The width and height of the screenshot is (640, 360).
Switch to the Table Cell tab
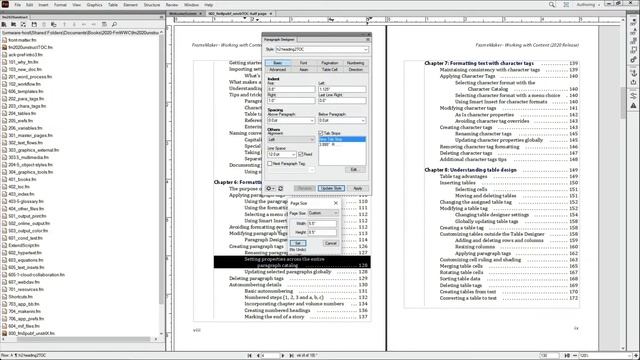coord(329,69)
